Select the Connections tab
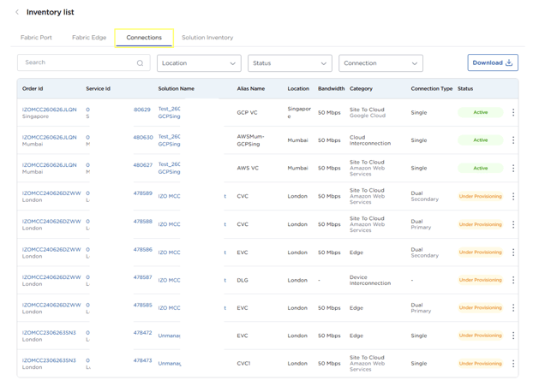 (x=144, y=38)
